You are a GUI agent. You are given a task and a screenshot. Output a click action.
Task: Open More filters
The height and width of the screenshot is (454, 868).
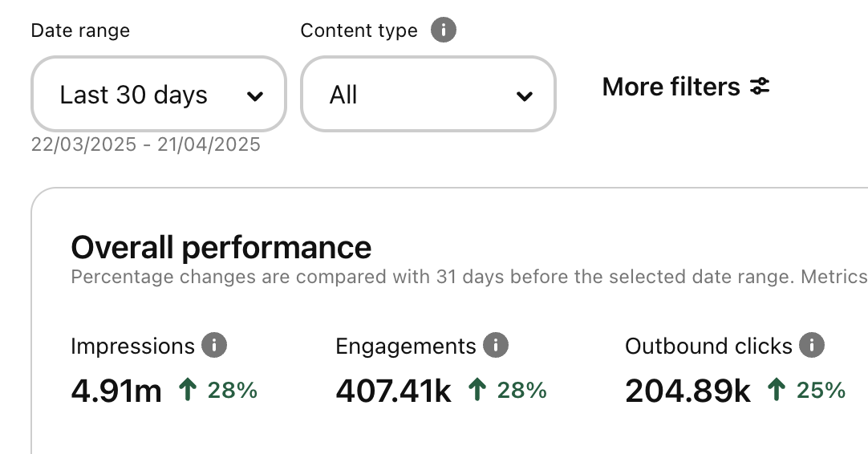686,87
